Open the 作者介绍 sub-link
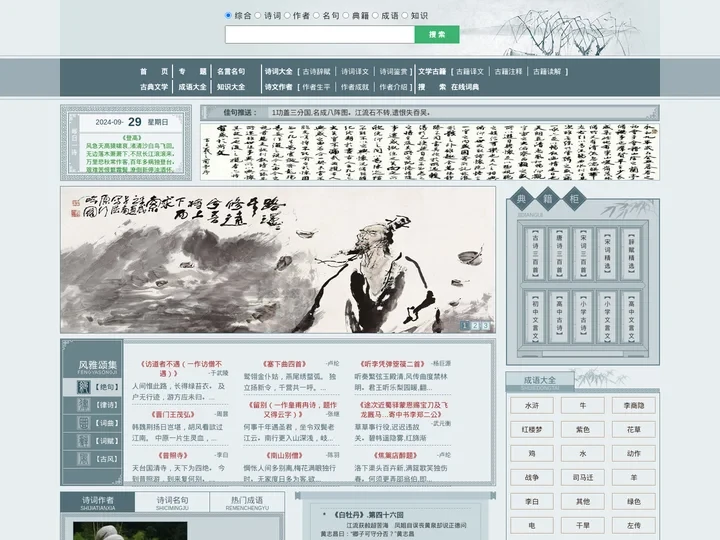The width and height of the screenshot is (720, 540). [x=394, y=87]
